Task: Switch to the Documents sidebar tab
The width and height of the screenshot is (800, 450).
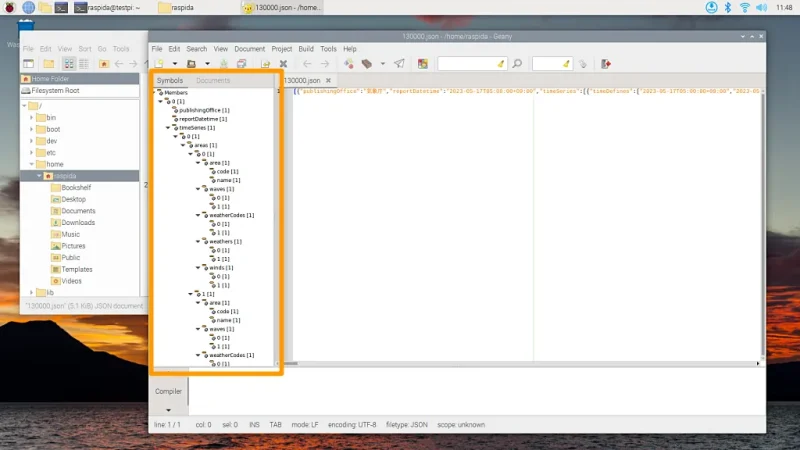Action: pos(213,81)
